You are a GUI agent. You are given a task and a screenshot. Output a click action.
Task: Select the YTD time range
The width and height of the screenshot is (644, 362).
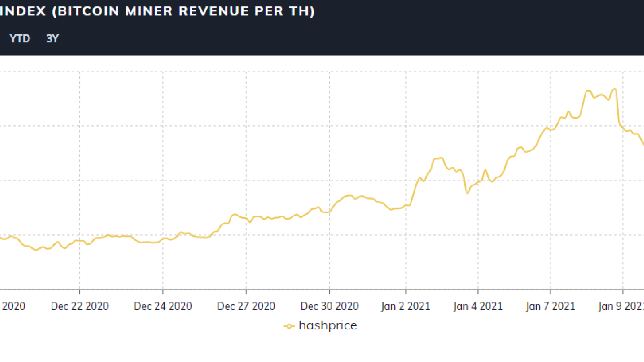click(x=20, y=39)
